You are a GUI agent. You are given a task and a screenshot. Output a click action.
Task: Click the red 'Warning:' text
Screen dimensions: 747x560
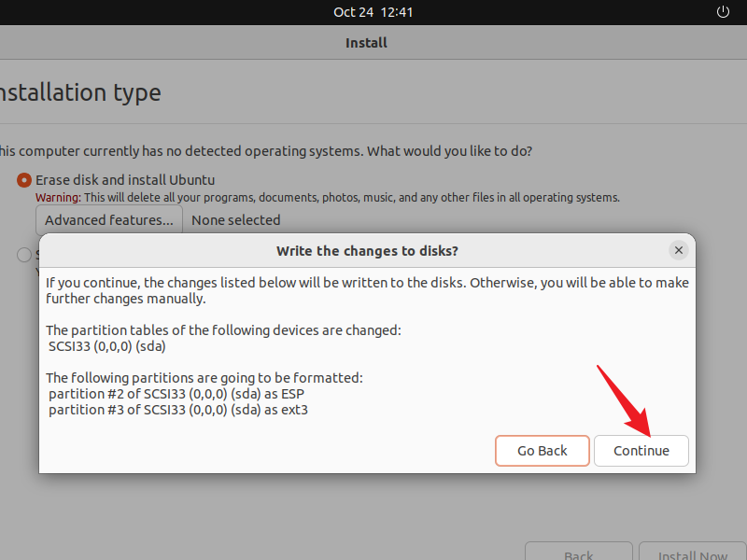click(58, 198)
